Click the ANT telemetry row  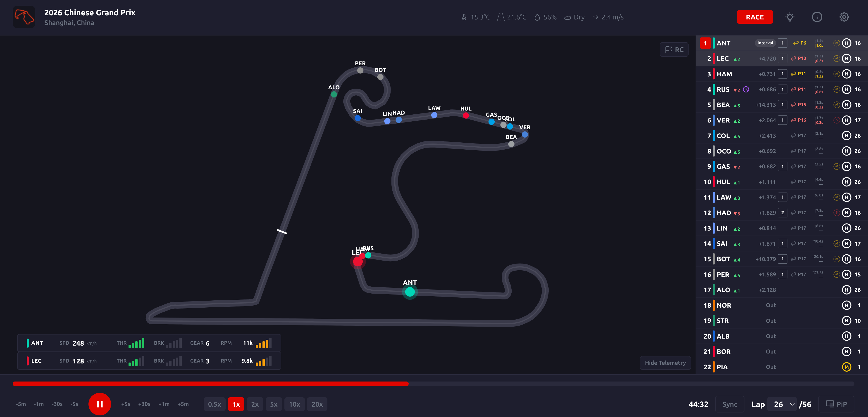pyautogui.click(x=149, y=343)
